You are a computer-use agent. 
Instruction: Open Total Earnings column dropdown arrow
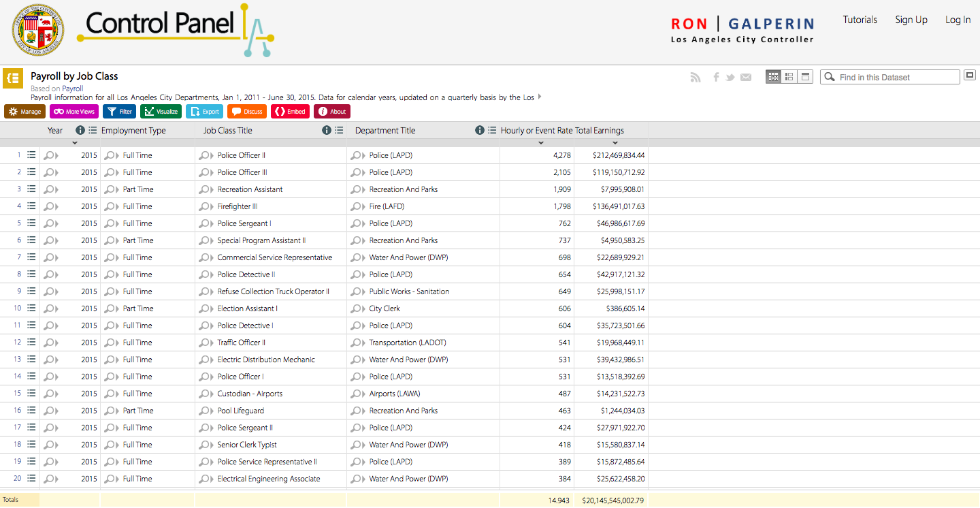tap(615, 143)
